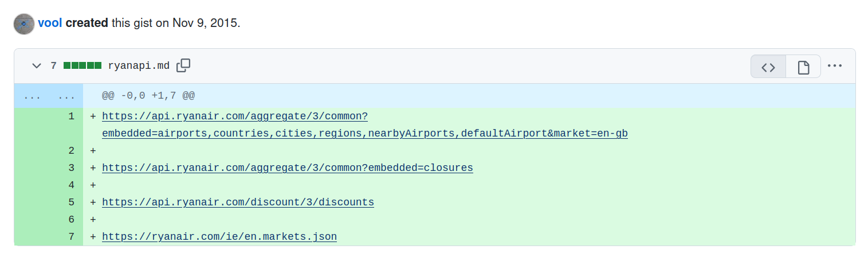The image size is (868, 257).
Task: Open the embedded=closures API link
Action: 287,168
